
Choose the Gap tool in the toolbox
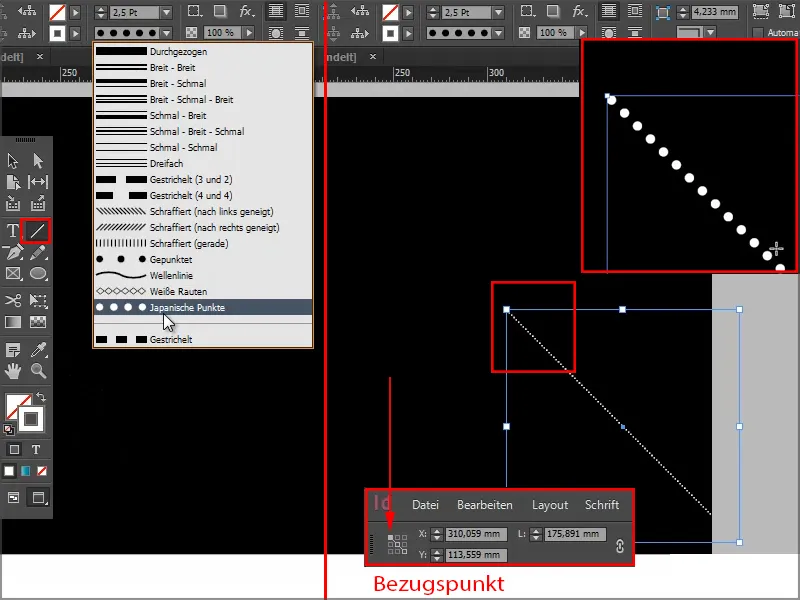click(38, 182)
